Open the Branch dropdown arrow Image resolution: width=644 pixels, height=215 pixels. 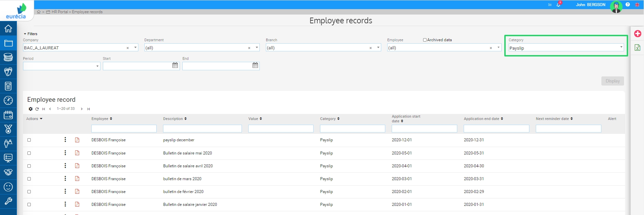coord(378,47)
